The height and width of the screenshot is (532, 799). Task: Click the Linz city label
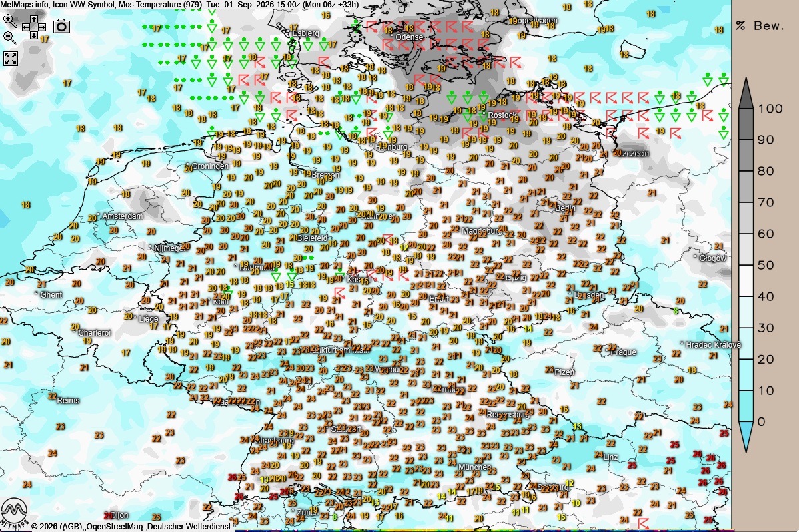[x=610, y=457]
